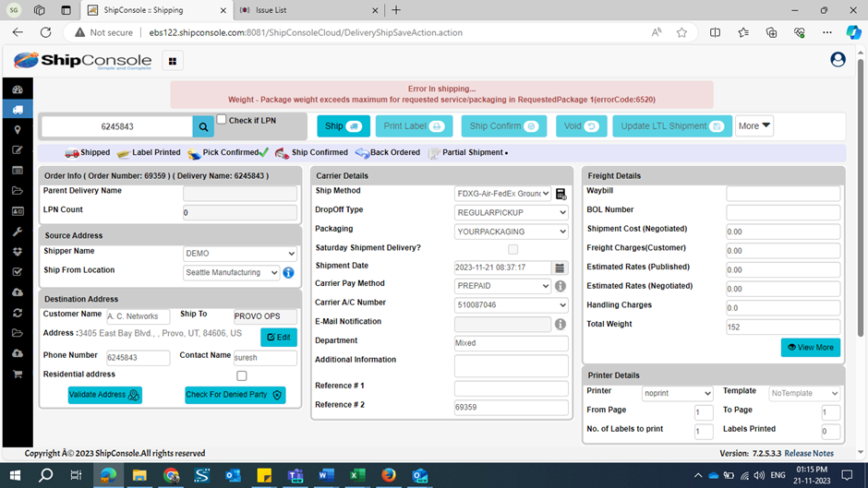Click Update LTL Shipment button
The image size is (868, 488).
[672, 126]
